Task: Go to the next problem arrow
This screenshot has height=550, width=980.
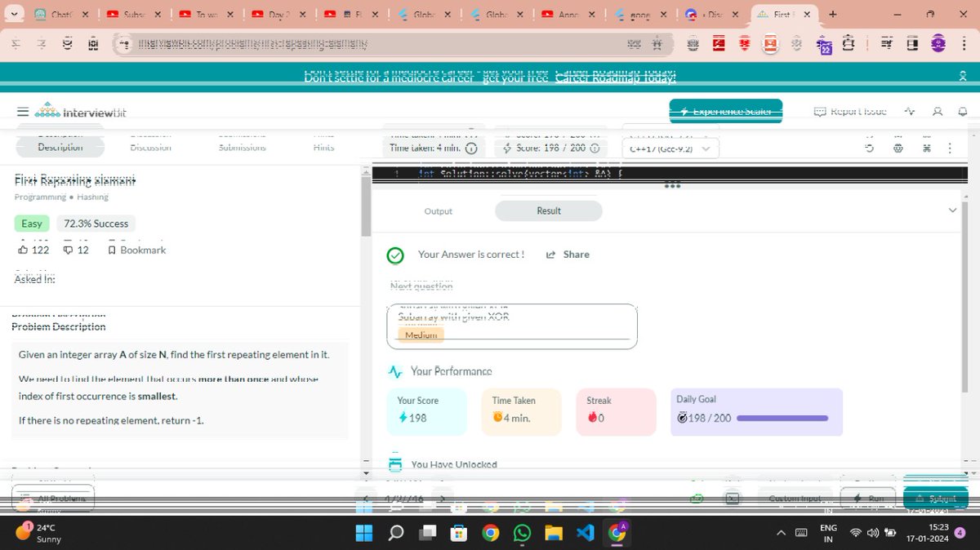Action: (443, 498)
